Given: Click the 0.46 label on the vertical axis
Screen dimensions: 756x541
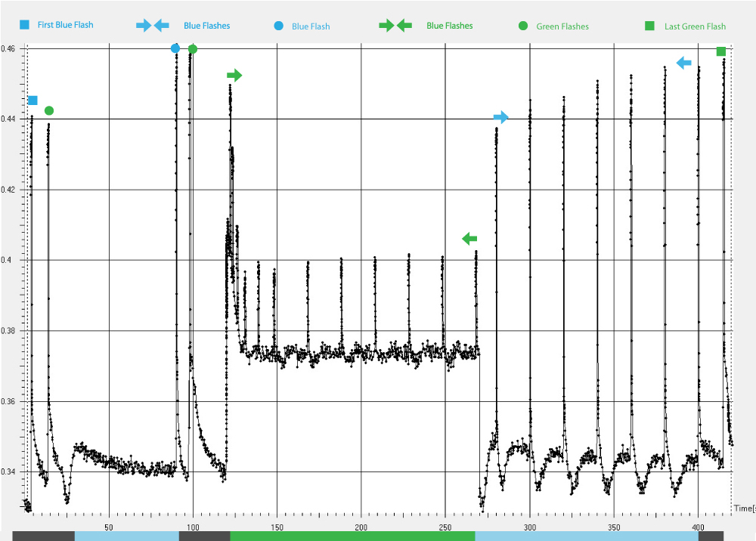Looking at the screenshot, I should click(11, 48).
